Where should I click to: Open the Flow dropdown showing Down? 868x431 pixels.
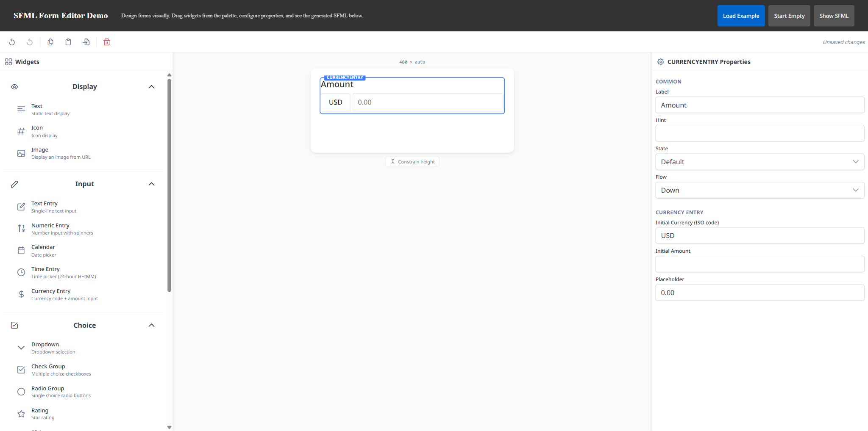(759, 190)
